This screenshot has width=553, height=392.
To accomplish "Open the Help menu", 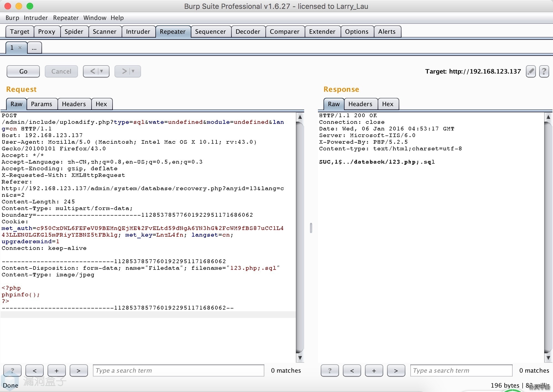I will 117,18.
